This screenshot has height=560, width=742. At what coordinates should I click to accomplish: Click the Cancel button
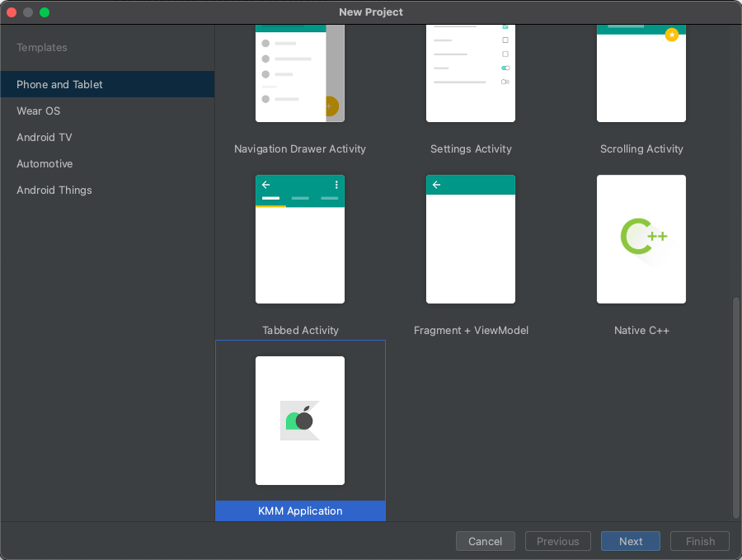(485, 541)
